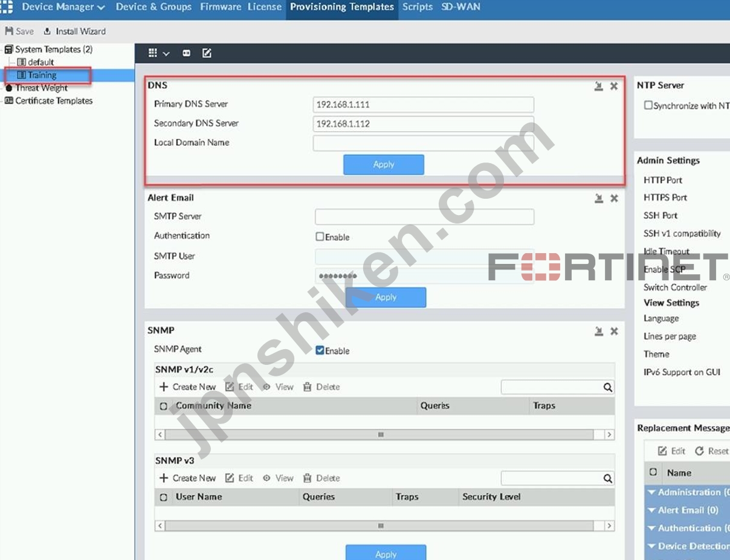Image resolution: width=730 pixels, height=560 pixels.
Task: Open Threat Weight templates
Action: 36,88
